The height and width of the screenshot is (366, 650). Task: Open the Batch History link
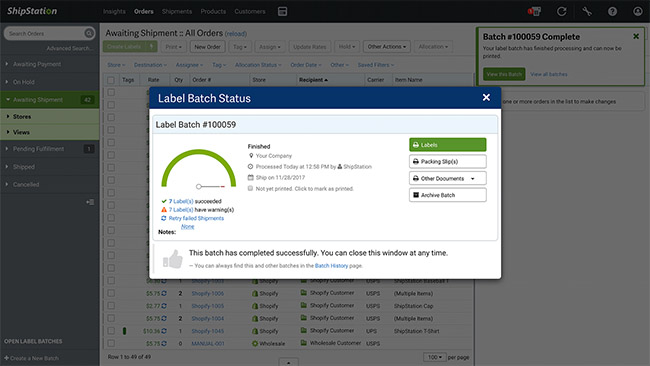(x=331, y=266)
